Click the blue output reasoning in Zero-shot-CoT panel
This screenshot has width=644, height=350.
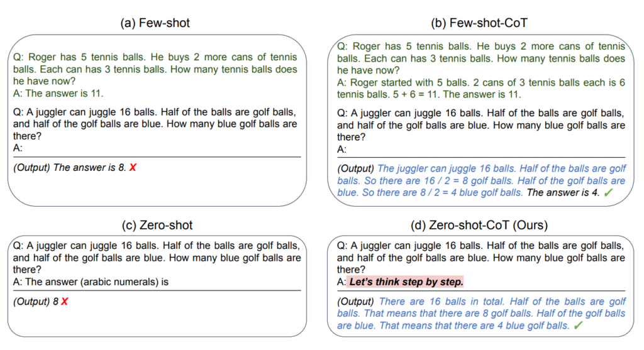(482, 314)
